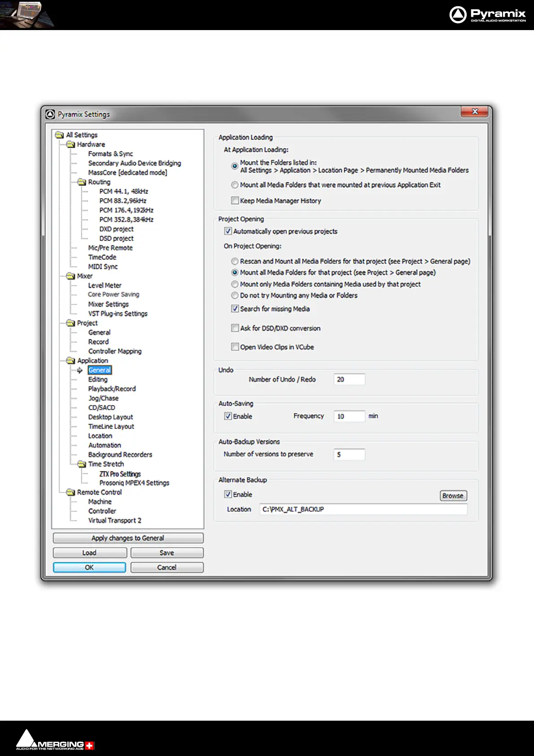Select Do not try Mounting any Media
Viewport: 534px width, 756px height.
[x=235, y=295]
